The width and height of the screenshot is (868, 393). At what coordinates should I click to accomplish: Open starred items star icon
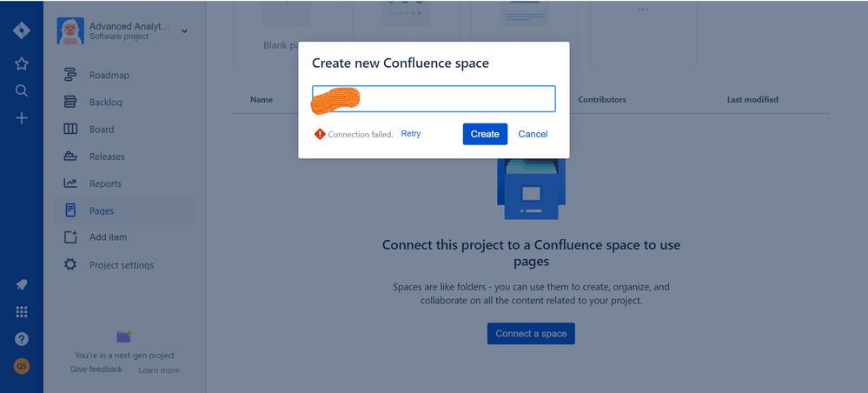tap(22, 63)
